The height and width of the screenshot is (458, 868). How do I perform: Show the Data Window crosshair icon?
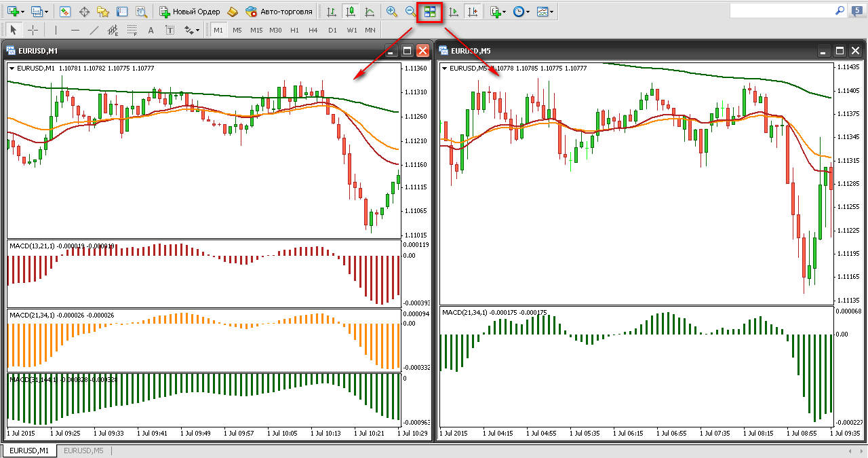tap(84, 12)
